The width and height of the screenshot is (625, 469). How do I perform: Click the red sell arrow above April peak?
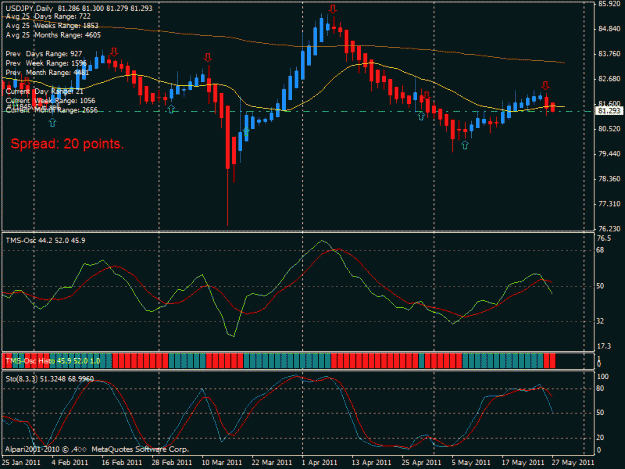333,9
